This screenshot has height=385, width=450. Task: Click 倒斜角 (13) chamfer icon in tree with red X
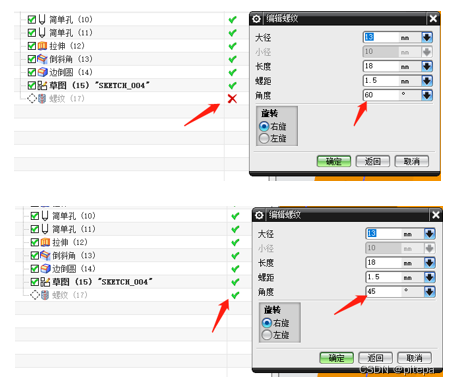(x=42, y=59)
